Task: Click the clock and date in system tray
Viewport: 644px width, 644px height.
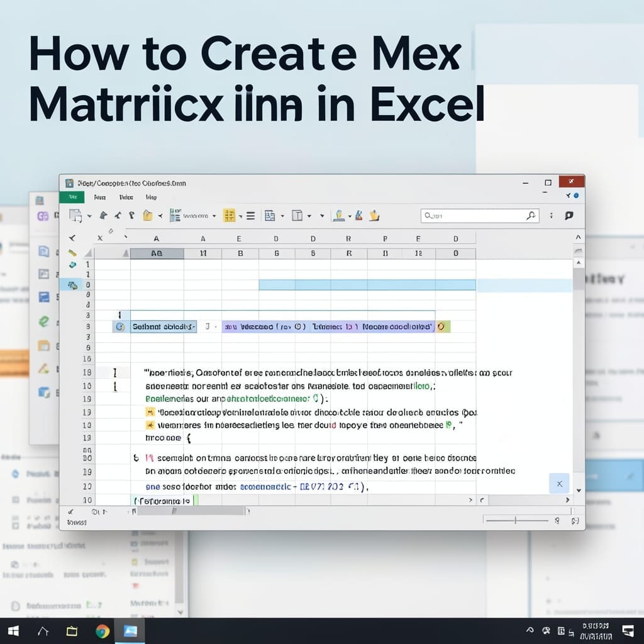Action: 596,631
